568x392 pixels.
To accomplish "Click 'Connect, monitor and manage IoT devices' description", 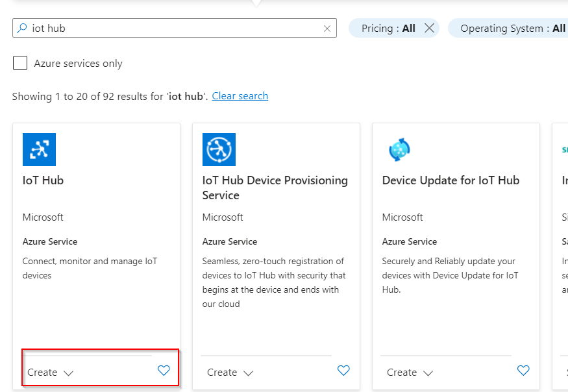I will [90, 268].
